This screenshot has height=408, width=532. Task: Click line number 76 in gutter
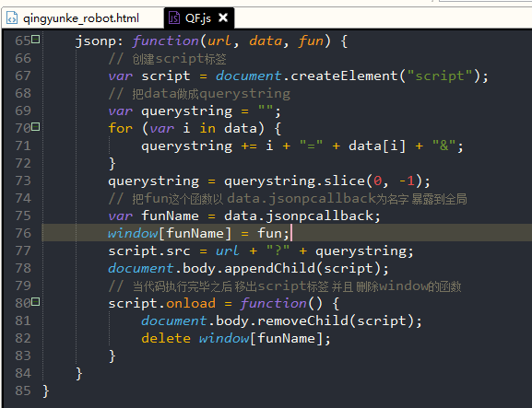click(23, 233)
